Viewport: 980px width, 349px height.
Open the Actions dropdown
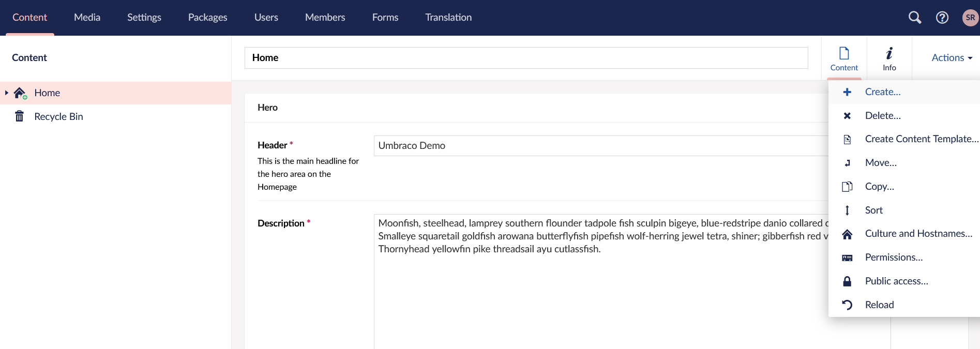pos(952,58)
